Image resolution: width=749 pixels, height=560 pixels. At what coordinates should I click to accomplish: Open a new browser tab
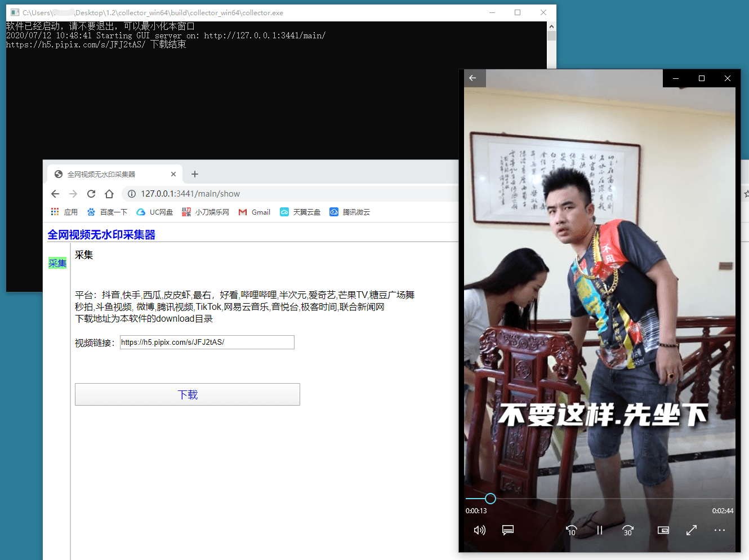(x=194, y=174)
